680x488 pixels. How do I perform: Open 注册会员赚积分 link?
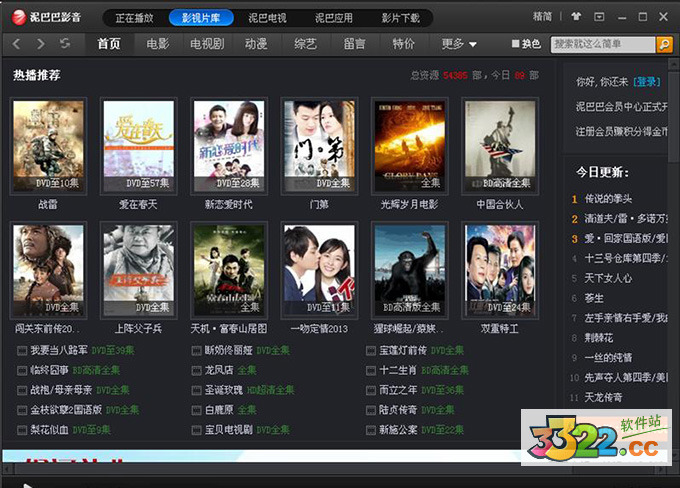coord(621,131)
